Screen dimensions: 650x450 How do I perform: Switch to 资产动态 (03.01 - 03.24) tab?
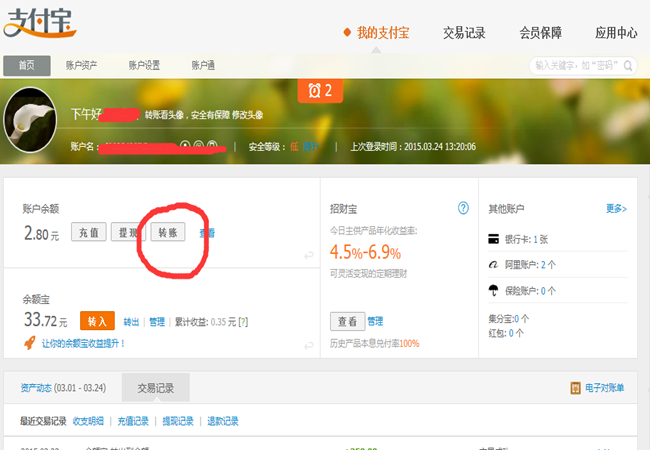coord(63,388)
